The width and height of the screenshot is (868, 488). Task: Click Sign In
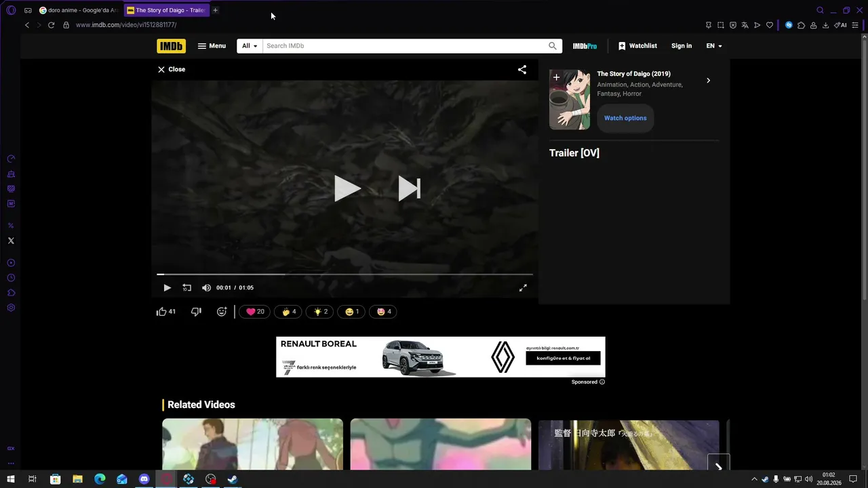(x=682, y=46)
